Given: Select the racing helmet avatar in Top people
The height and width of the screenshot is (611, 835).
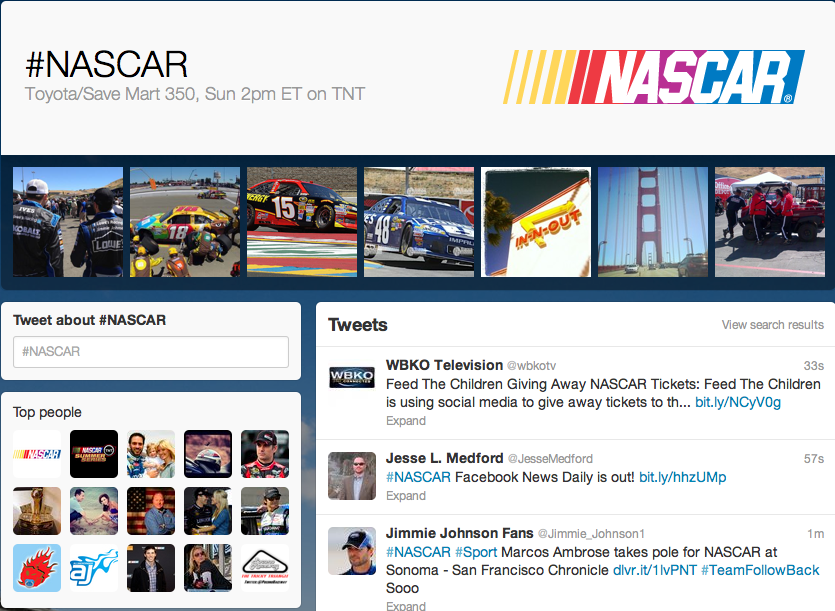Looking at the screenshot, I should coord(208,454).
